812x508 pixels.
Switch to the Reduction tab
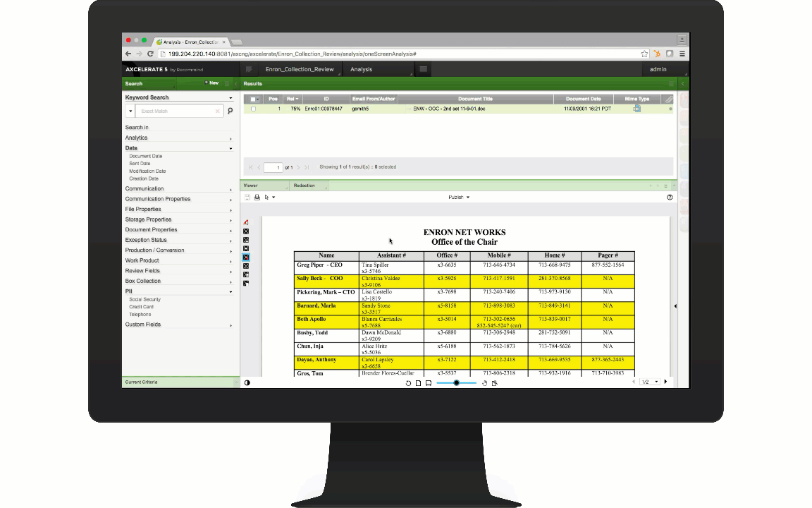309,186
